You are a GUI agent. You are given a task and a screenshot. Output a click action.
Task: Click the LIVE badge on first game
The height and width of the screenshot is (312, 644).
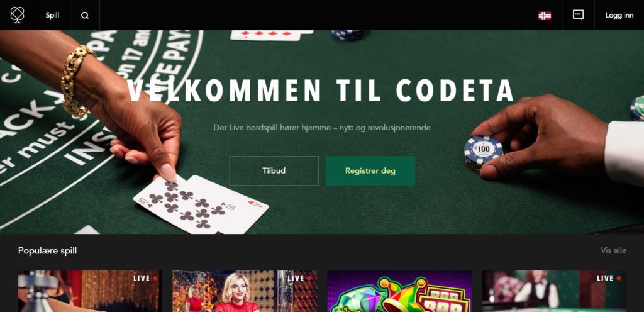point(145,278)
